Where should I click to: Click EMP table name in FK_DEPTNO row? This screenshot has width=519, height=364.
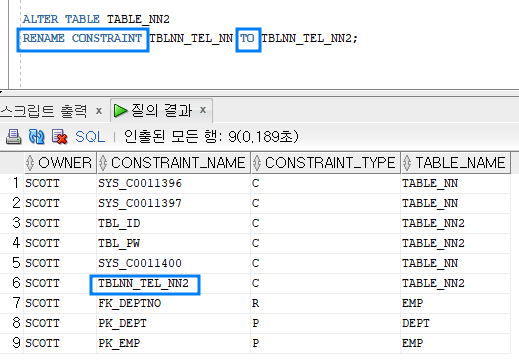pos(456,303)
